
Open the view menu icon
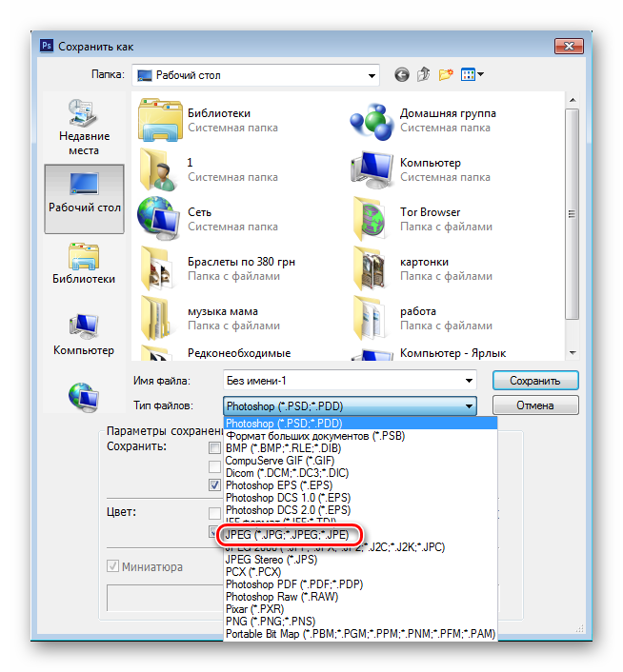click(x=472, y=74)
